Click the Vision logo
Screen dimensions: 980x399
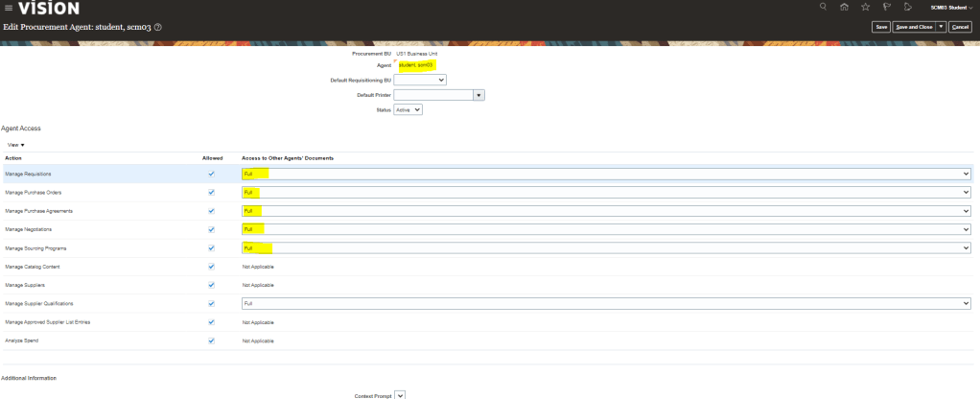point(48,9)
